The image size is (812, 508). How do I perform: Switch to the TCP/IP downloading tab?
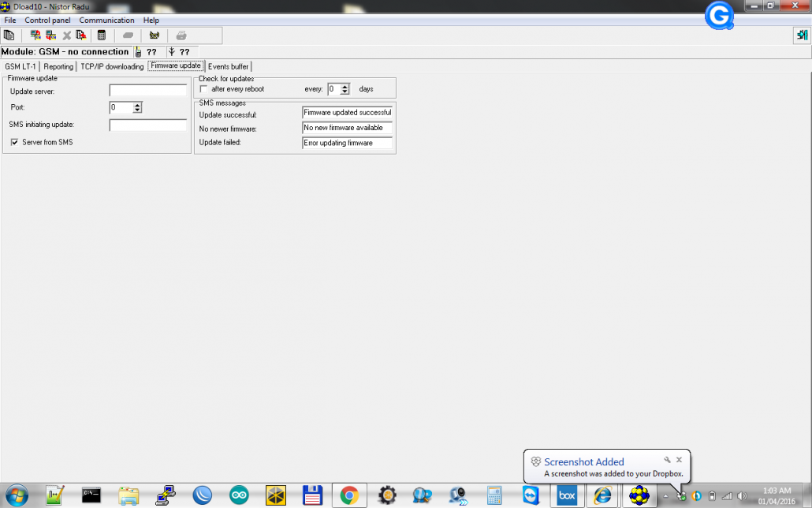tap(112, 66)
